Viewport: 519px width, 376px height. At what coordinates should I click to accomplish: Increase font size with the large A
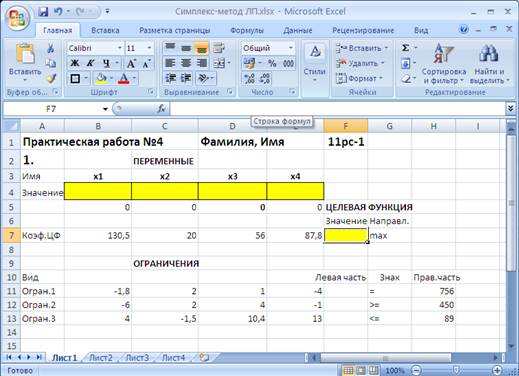[131, 63]
